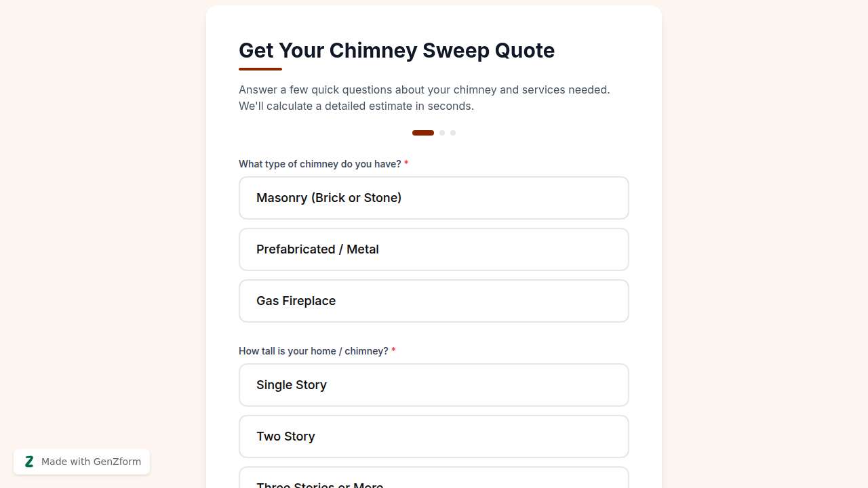Click the brown underline accent below the heading
This screenshot has width=868, height=488.
[x=260, y=69]
